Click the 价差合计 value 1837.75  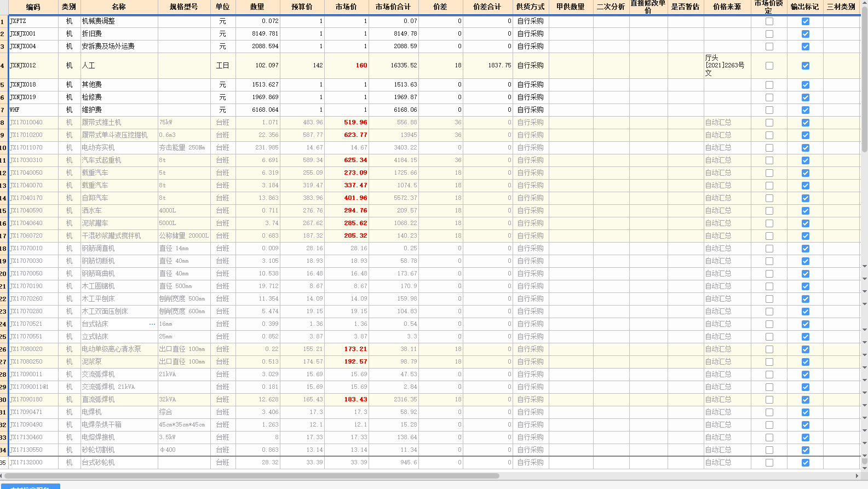pyautogui.click(x=487, y=66)
